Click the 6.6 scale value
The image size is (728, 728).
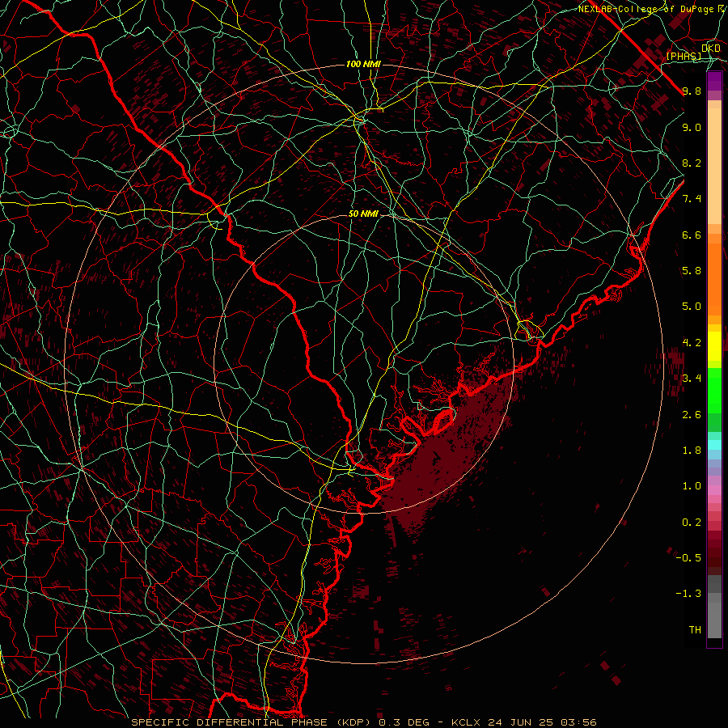click(692, 235)
